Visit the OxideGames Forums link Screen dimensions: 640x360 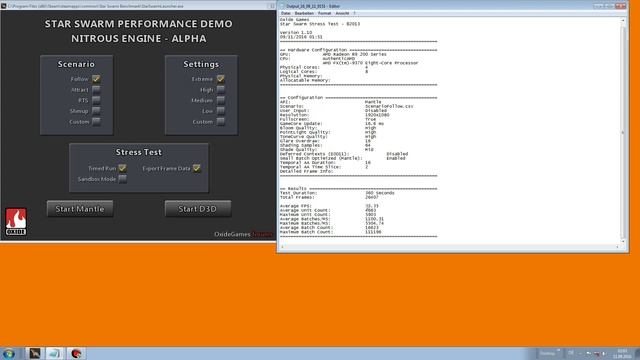pos(243,234)
